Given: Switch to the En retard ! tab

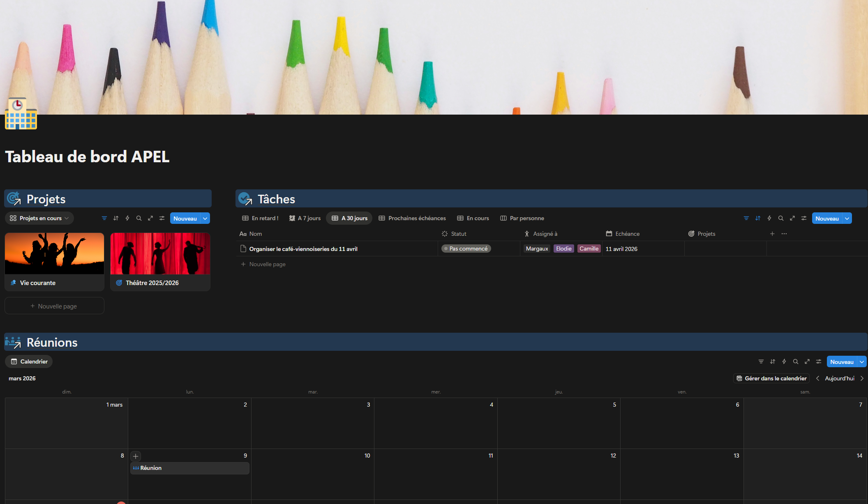Looking at the screenshot, I should (261, 218).
